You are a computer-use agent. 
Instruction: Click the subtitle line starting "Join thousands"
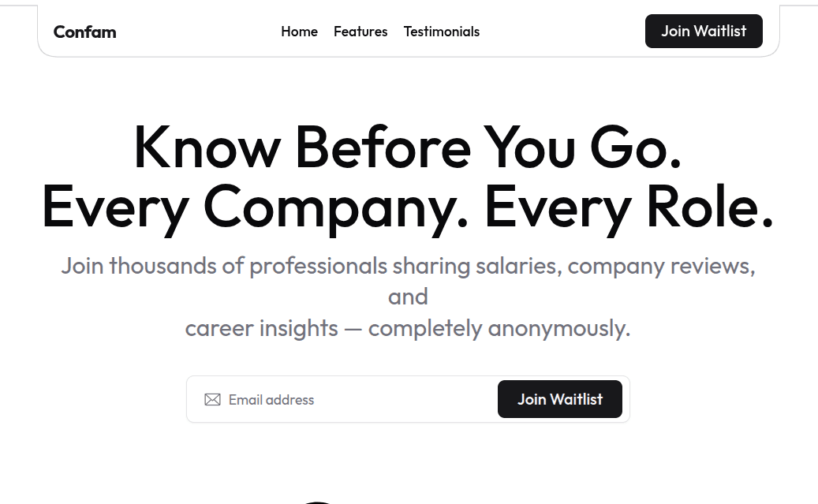click(407, 266)
